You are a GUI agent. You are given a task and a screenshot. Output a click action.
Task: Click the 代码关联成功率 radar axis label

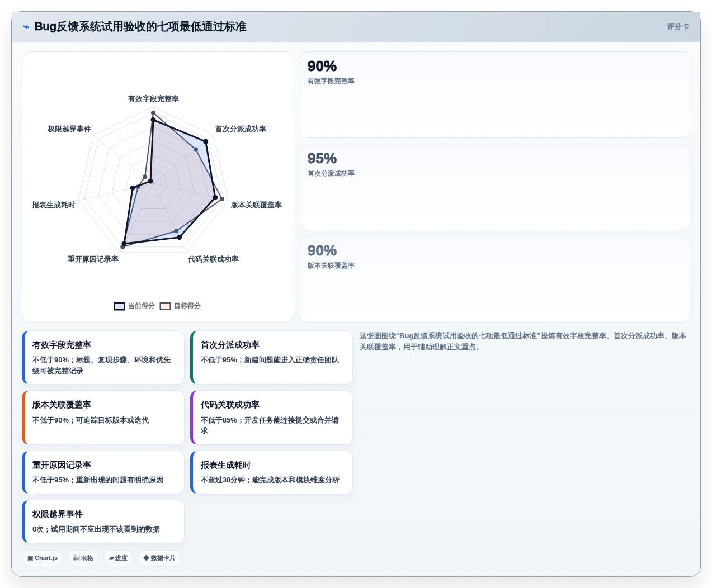(x=213, y=259)
